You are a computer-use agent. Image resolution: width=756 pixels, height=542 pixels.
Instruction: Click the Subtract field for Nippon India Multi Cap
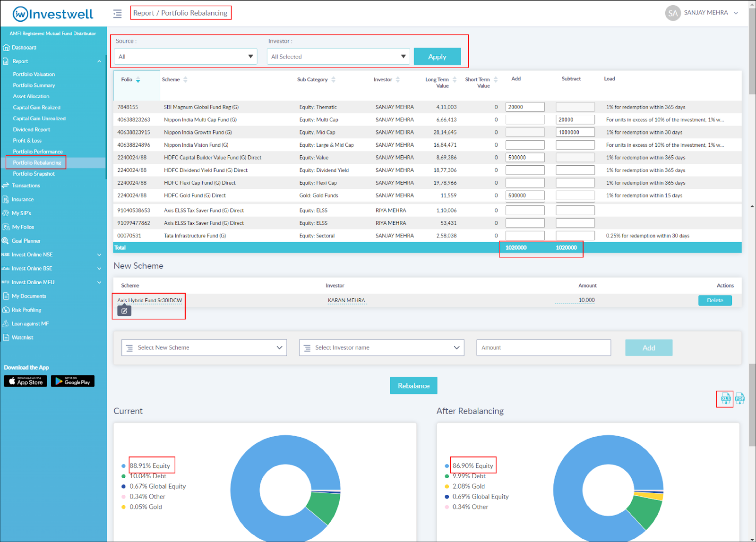[x=575, y=120]
